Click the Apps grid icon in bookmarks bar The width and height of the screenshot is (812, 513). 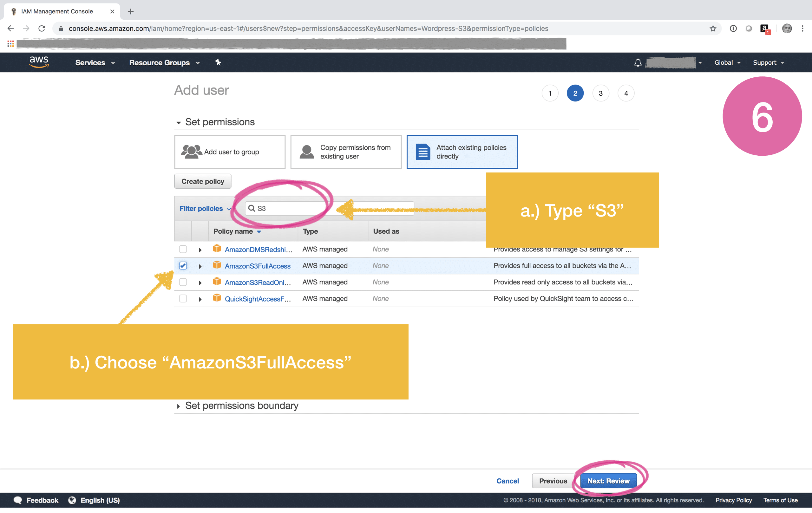(10, 43)
